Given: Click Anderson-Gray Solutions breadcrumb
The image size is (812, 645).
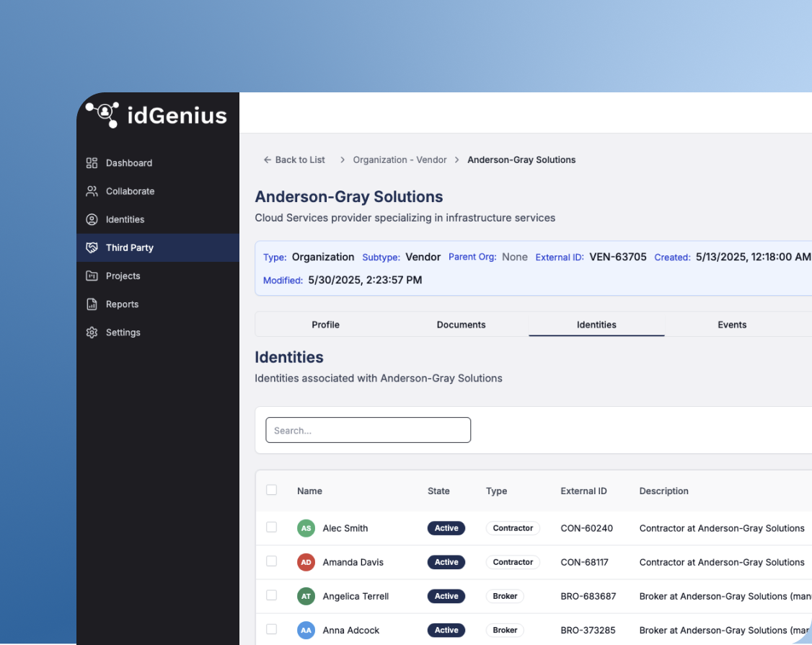Looking at the screenshot, I should tap(521, 159).
